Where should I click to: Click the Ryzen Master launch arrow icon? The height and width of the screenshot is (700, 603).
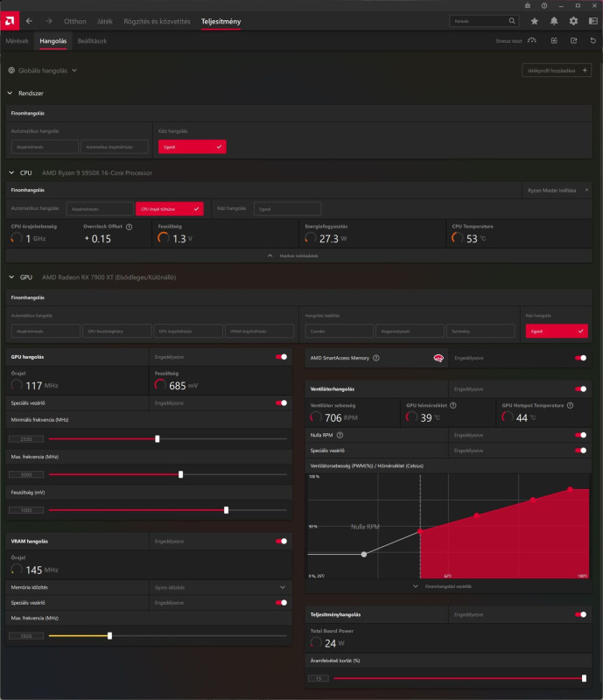point(586,190)
